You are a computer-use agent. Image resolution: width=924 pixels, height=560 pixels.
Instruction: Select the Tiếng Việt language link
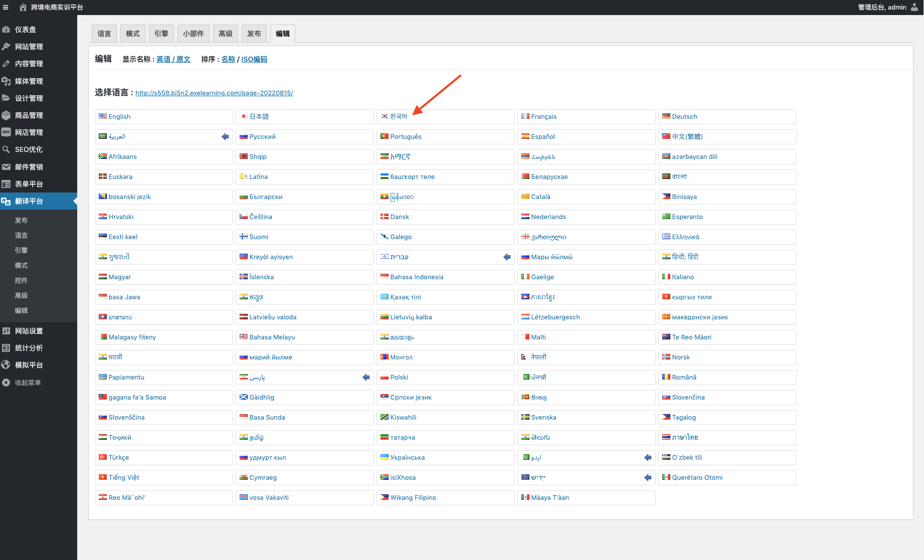[x=124, y=478]
